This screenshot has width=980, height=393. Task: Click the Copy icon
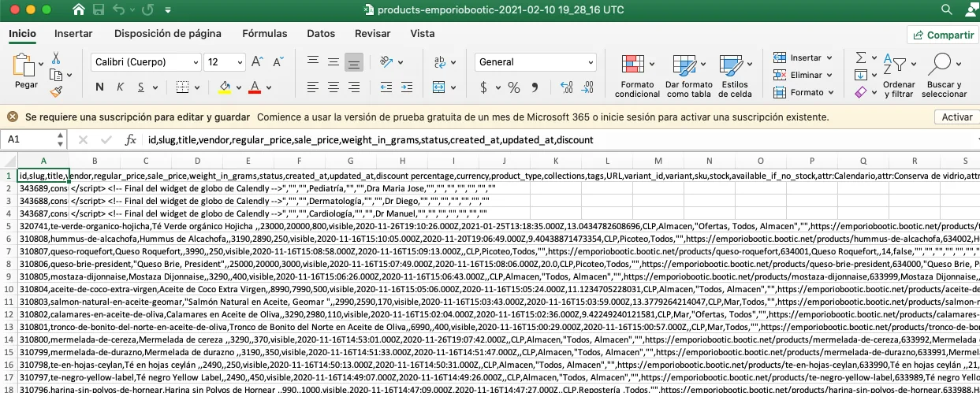54,76
